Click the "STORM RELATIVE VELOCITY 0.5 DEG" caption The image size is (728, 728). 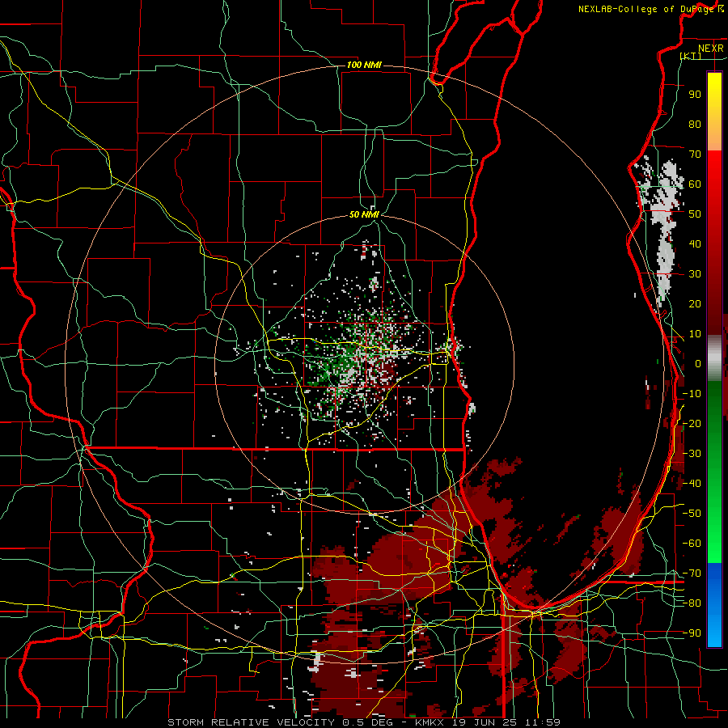280,722
